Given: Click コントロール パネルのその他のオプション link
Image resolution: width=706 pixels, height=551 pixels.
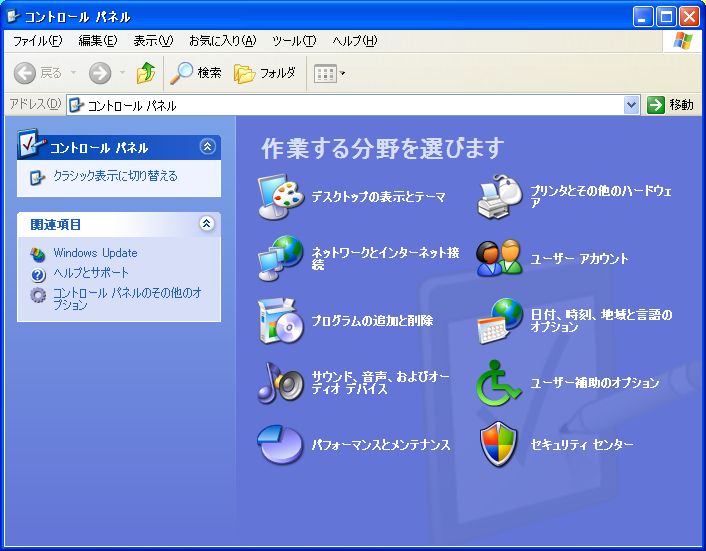Looking at the screenshot, I should click(x=127, y=299).
